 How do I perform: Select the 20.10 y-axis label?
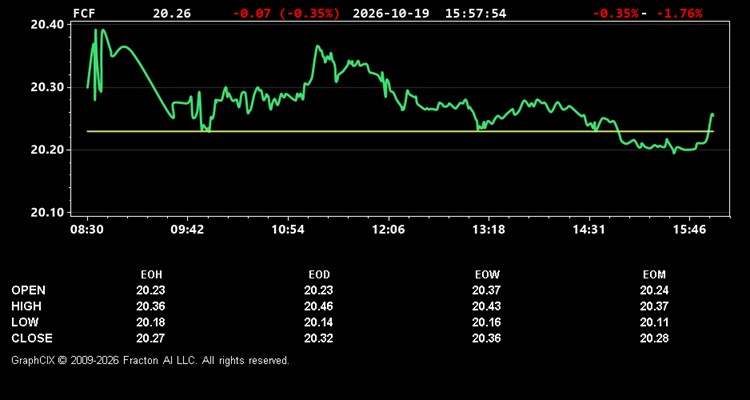coord(47,212)
